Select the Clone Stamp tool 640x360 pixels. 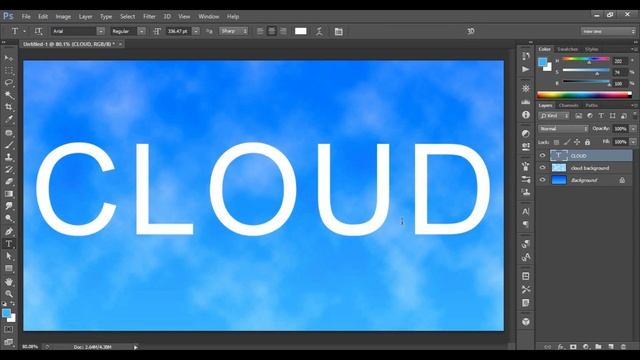[x=9, y=157]
